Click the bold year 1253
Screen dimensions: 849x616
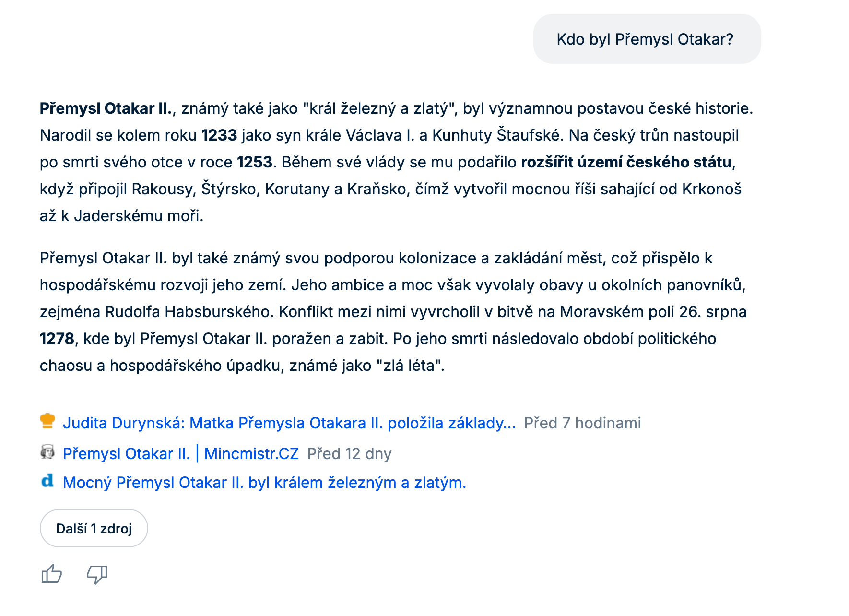point(255,162)
